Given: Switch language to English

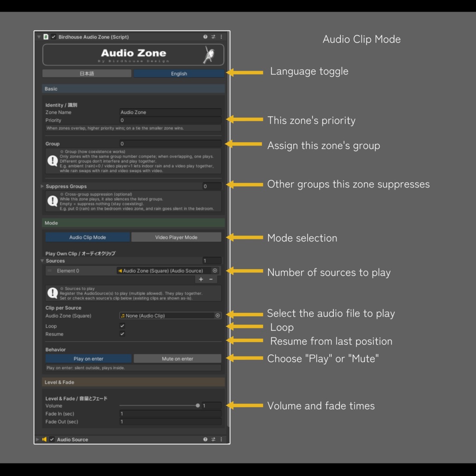Looking at the screenshot, I should 179,73.
